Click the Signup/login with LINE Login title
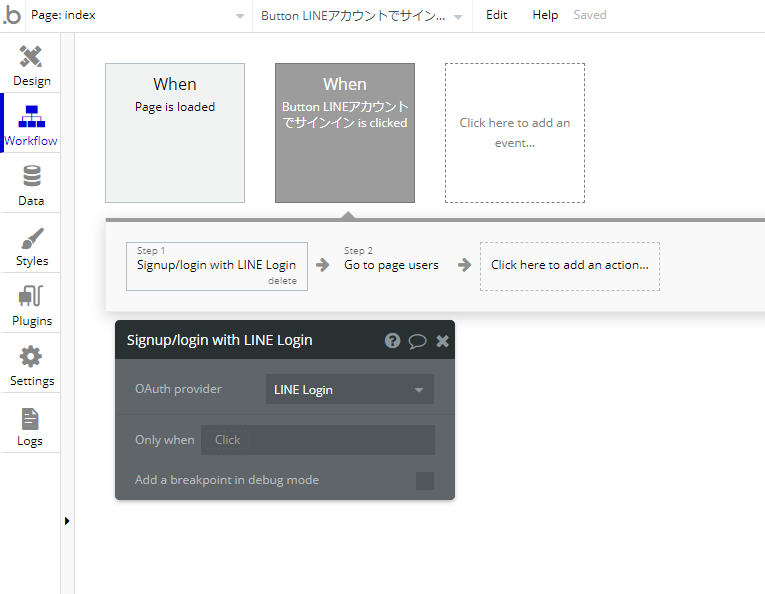The image size is (765, 594). point(220,340)
